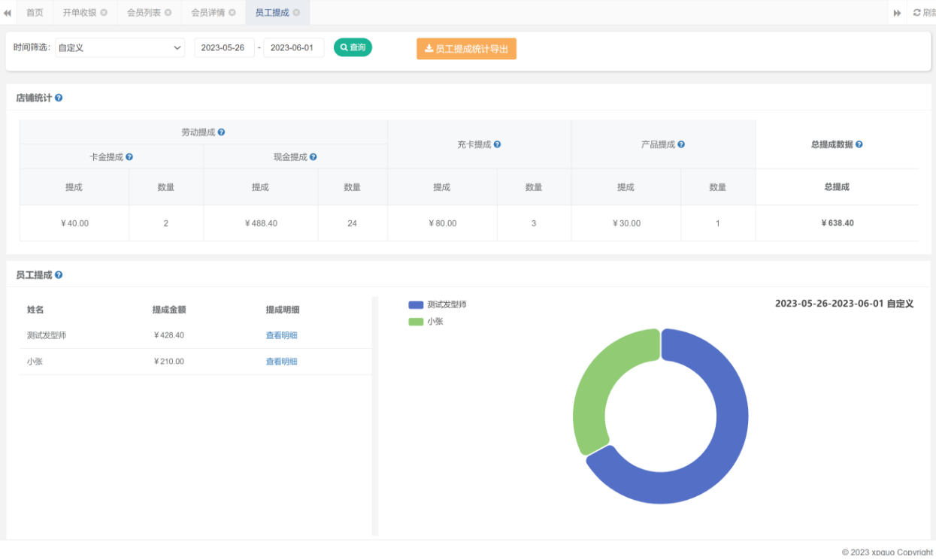Image resolution: width=936 pixels, height=560 pixels.
Task: Click 充卡提成 amount ¥80.00
Action: pos(442,223)
